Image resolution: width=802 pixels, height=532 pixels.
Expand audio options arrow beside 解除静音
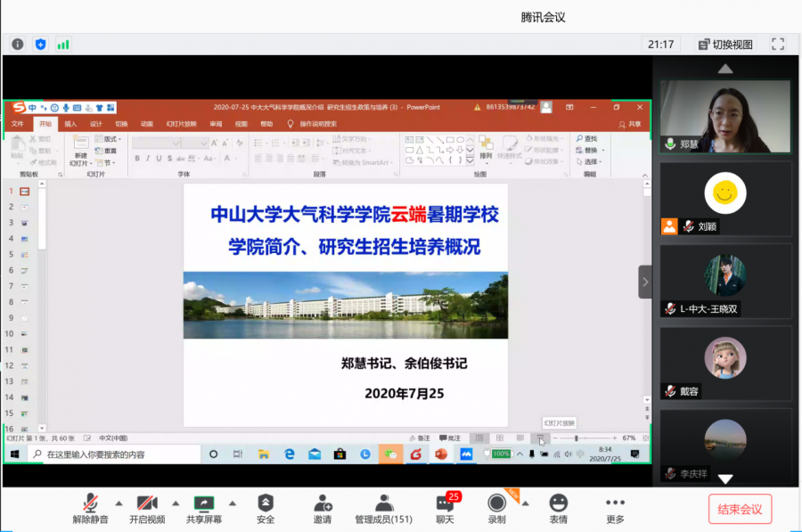tap(119, 503)
